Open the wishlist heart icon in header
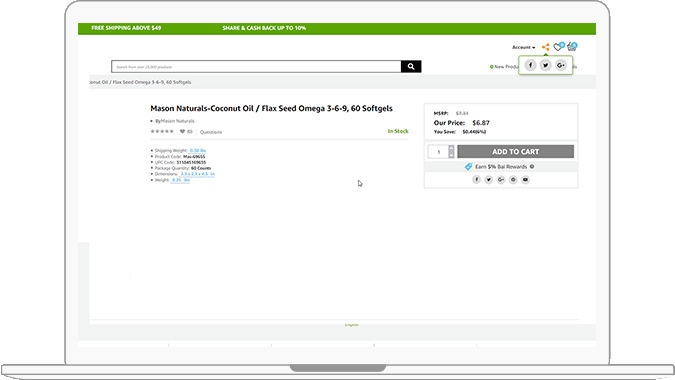Screen dimensions: 675x380 [x=558, y=47]
